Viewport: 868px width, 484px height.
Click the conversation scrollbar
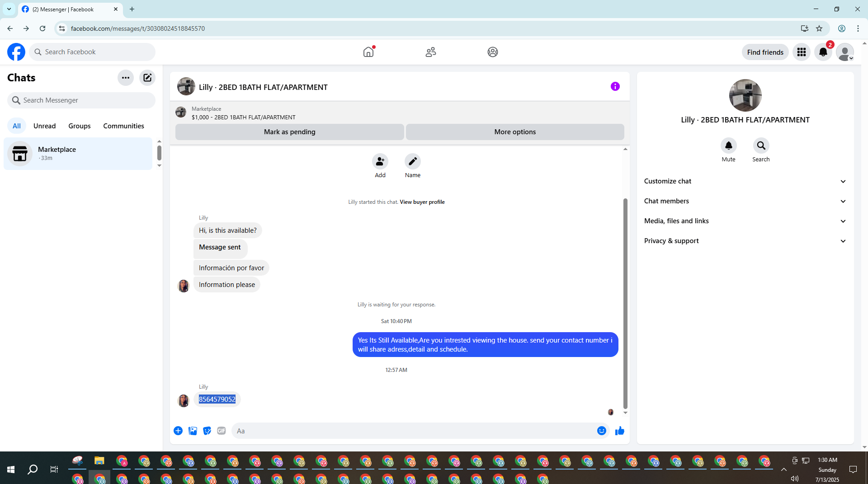pos(625,303)
